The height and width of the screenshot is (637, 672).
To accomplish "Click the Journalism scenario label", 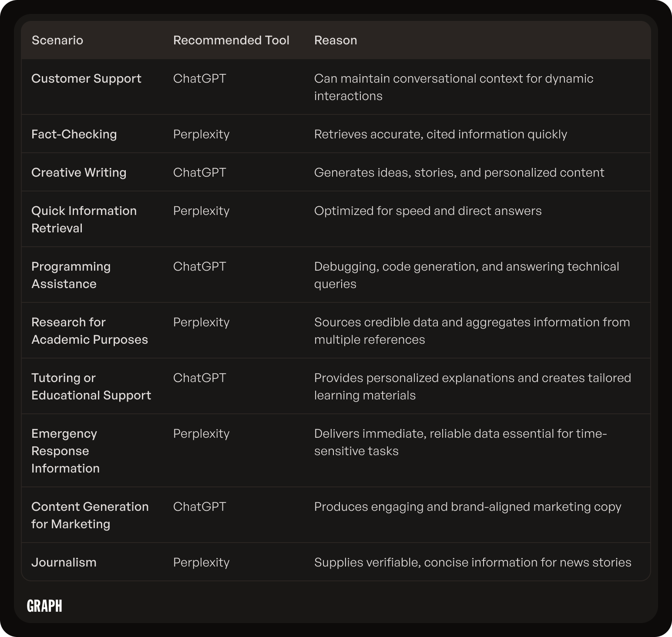I will click(64, 562).
